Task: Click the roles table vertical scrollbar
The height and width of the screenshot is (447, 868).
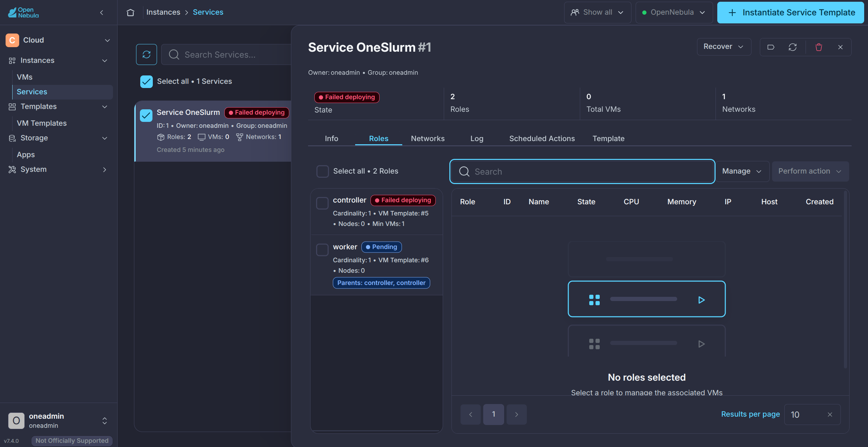Action: (x=845, y=279)
